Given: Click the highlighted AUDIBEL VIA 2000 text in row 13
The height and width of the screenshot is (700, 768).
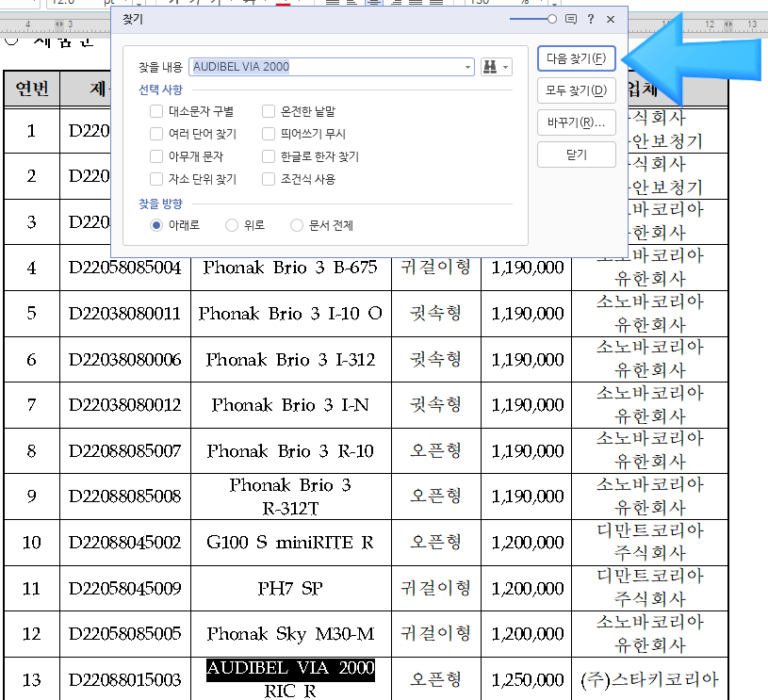Looking at the screenshot, I should click(x=290, y=669).
